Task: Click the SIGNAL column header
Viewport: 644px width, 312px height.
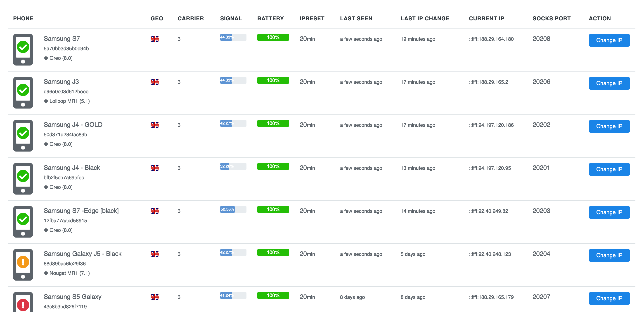Action: coord(231,19)
